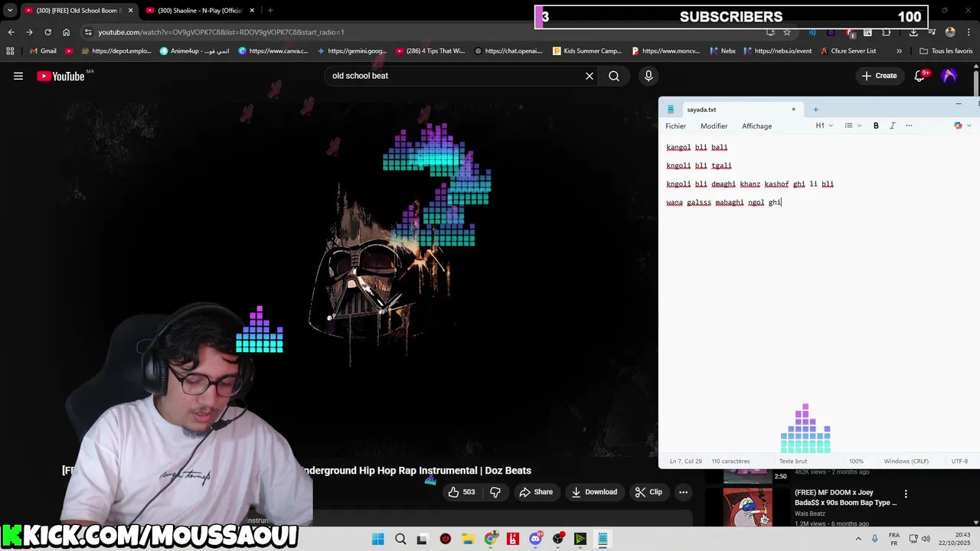Open Chrome three-dot menu

click(969, 32)
